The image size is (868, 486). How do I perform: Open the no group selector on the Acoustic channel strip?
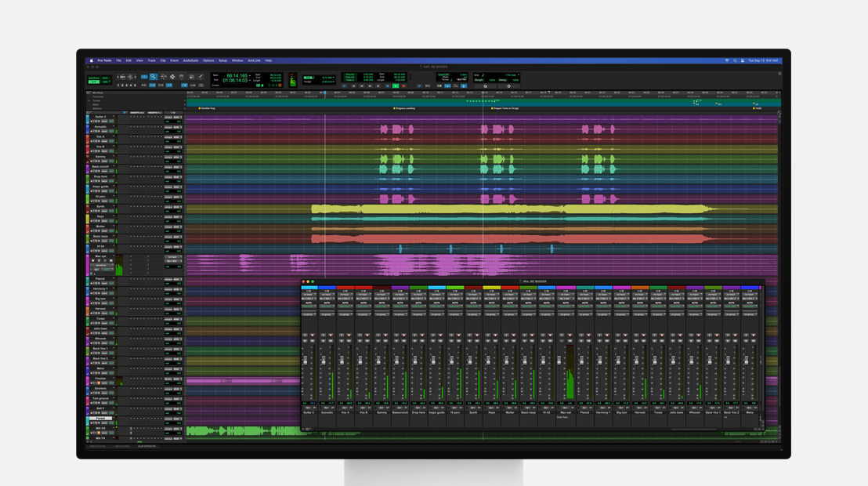point(327,314)
